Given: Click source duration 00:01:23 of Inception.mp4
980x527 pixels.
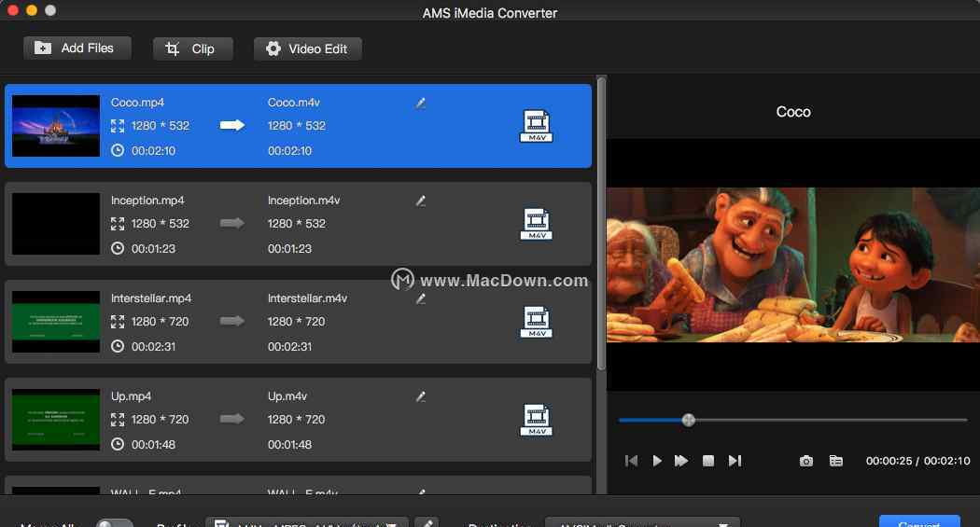Looking at the screenshot, I should [x=153, y=248].
